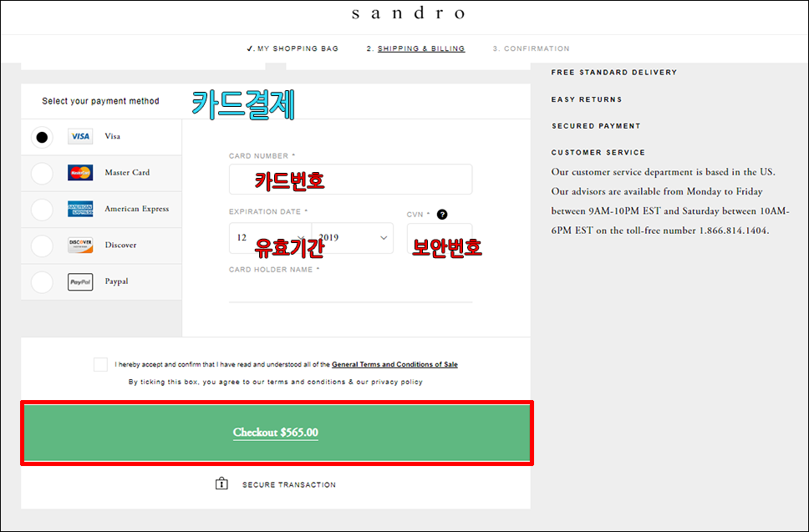The height and width of the screenshot is (532, 809).
Task: Click the Master Card label text
Action: click(x=127, y=172)
